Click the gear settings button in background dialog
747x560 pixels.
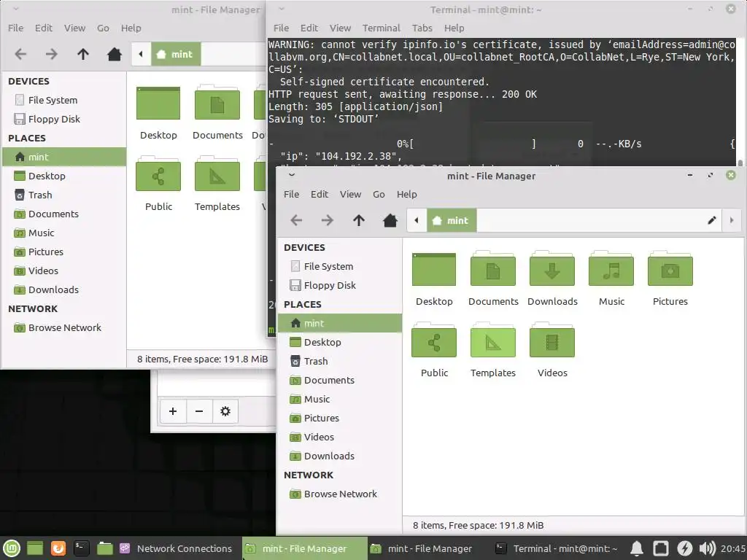coord(225,411)
